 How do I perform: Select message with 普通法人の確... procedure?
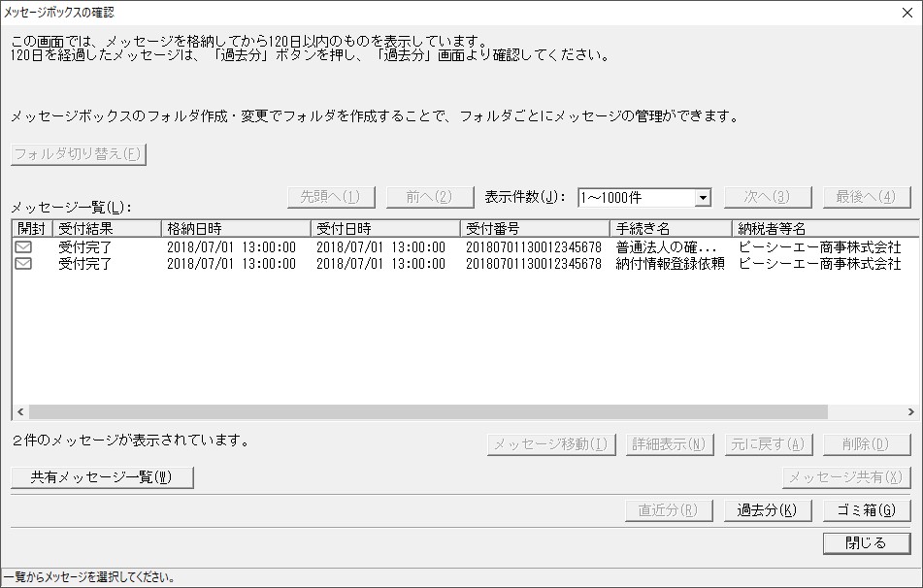[x=465, y=247]
